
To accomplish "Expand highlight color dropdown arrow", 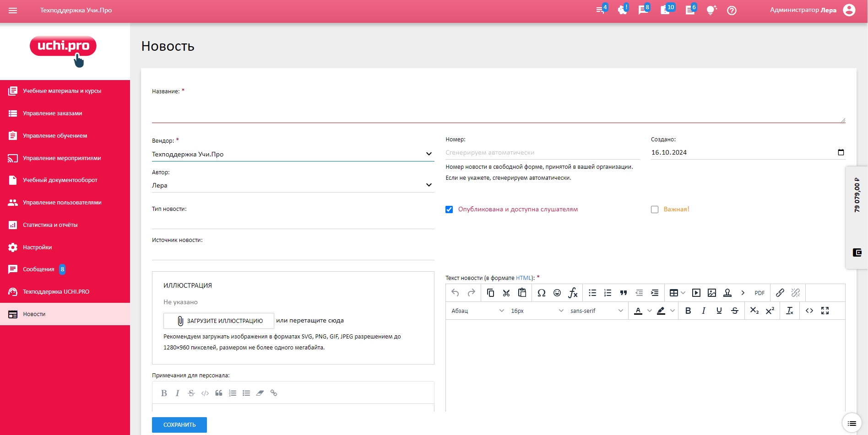I will point(672,311).
